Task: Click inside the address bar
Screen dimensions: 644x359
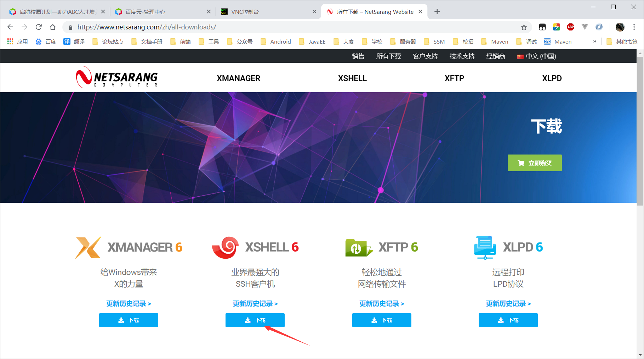Action: point(248,27)
